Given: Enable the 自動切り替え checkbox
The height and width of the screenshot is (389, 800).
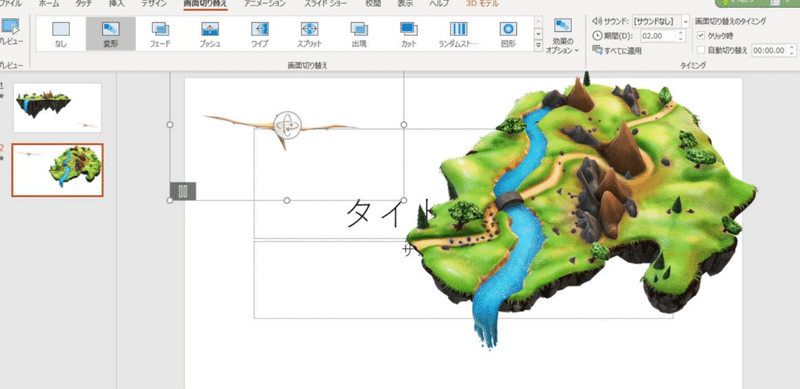Looking at the screenshot, I should click(x=701, y=50).
